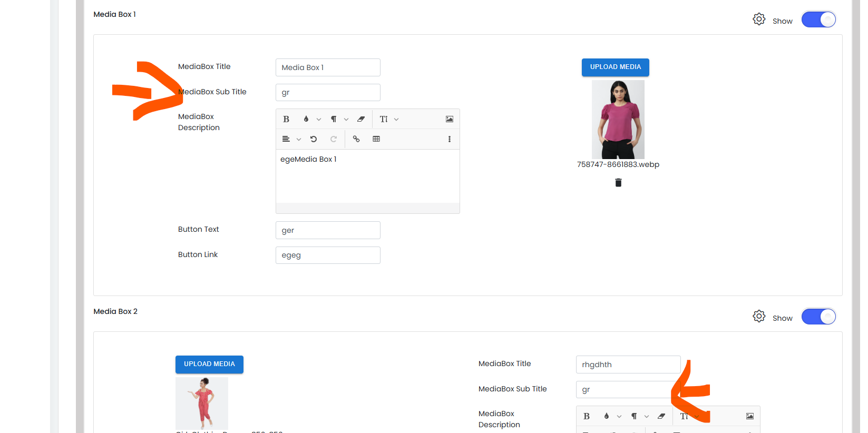The width and height of the screenshot is (868, 433).
Task: Click MediaBox Title label in Media Box 1
Action: (204, 66)
